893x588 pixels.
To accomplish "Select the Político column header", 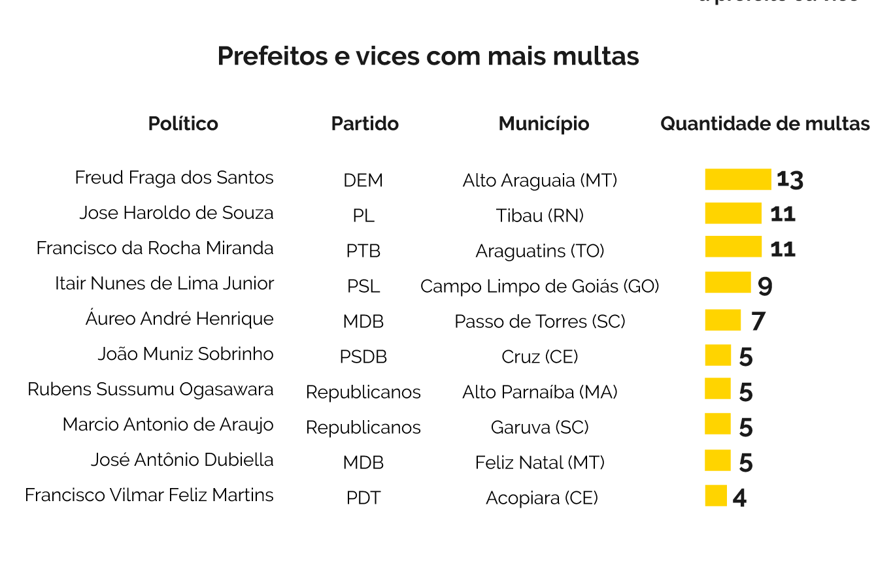I will (183, 123).
